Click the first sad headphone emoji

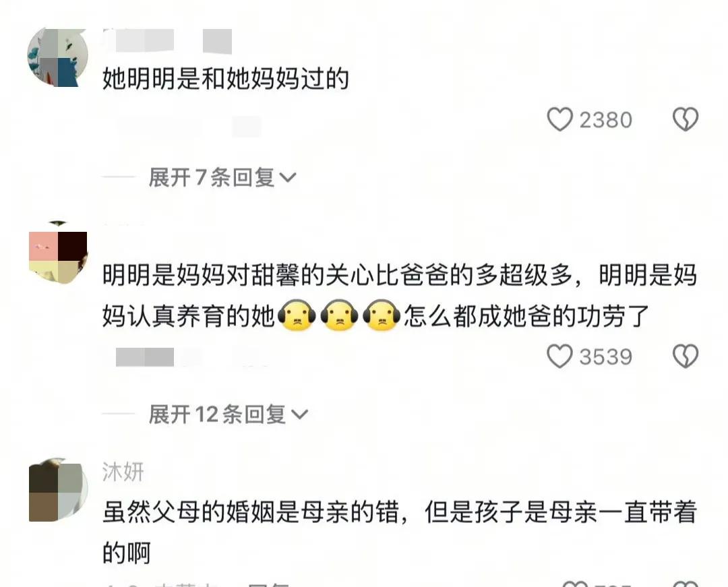pos(297,315)
